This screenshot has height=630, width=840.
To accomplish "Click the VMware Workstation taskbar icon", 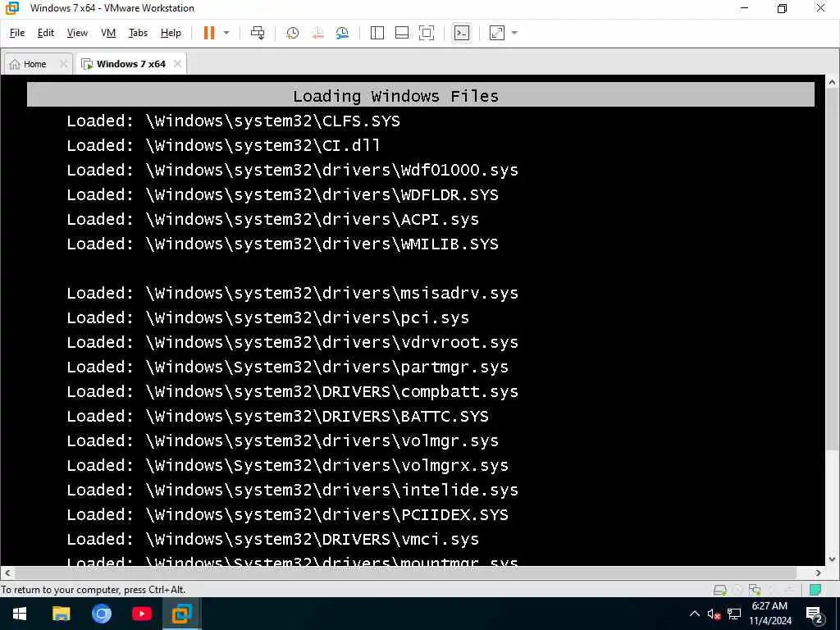I will 181,614.
